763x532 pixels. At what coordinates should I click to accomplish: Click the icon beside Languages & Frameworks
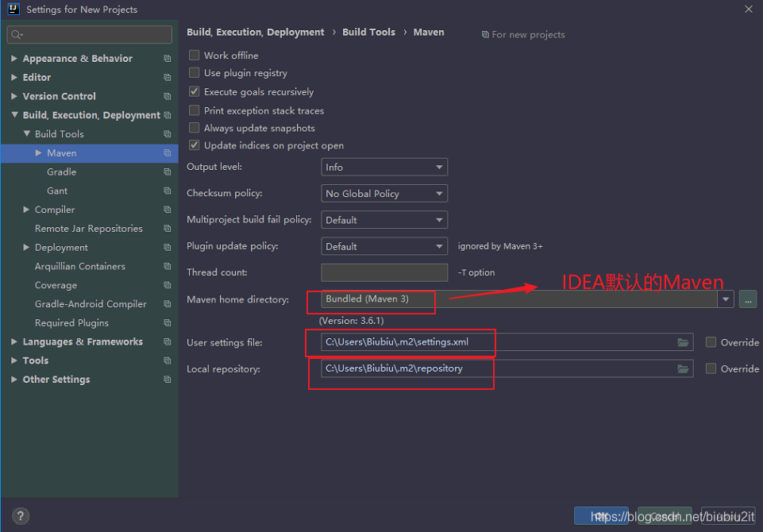click(x=168, y=341)
